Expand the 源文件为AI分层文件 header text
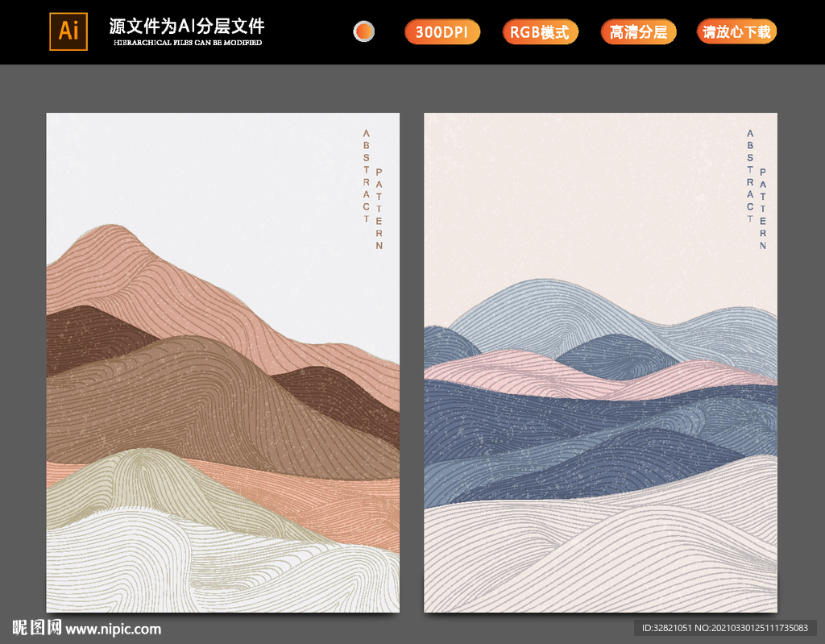Screen dimensions: 825x644 click(x=184, y=24)
